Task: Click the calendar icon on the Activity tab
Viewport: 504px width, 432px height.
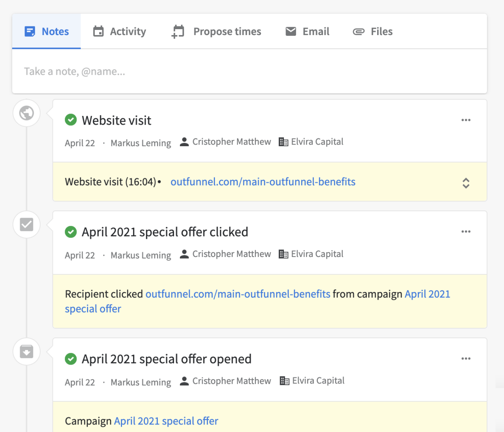Action: [x=98, y=31]
